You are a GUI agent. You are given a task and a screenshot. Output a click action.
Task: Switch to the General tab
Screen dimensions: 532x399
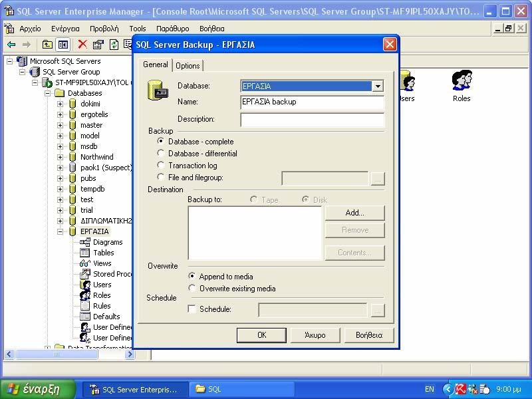coord(156,65)
